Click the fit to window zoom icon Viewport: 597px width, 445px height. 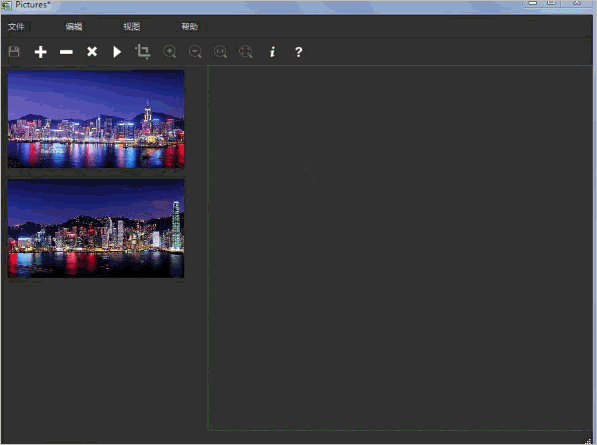click(246, 51)
